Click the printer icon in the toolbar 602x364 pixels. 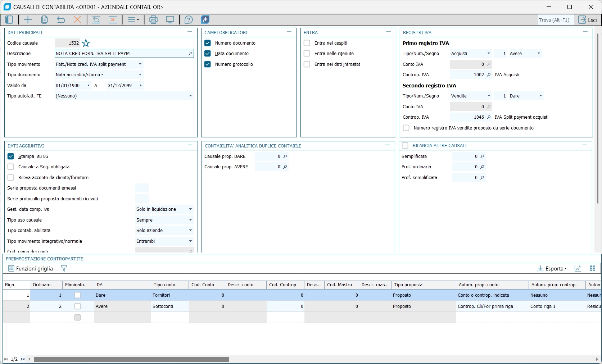[x=153, y=20]
